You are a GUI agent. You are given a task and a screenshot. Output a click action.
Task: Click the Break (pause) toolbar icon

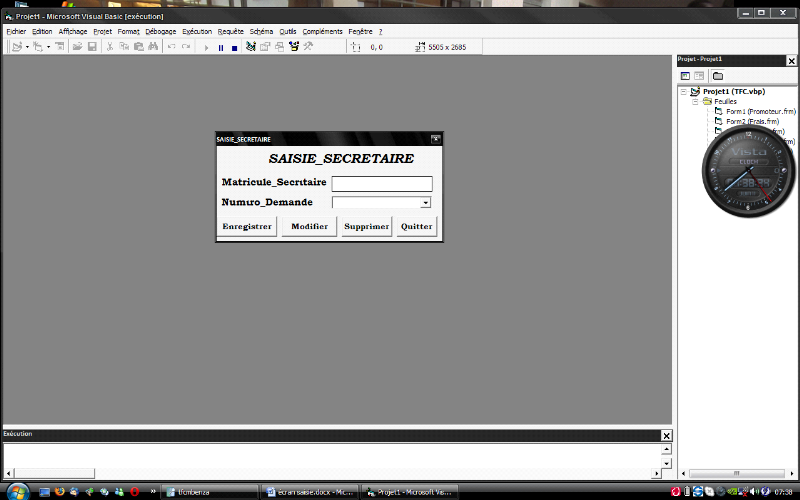(x=221, y=47)
